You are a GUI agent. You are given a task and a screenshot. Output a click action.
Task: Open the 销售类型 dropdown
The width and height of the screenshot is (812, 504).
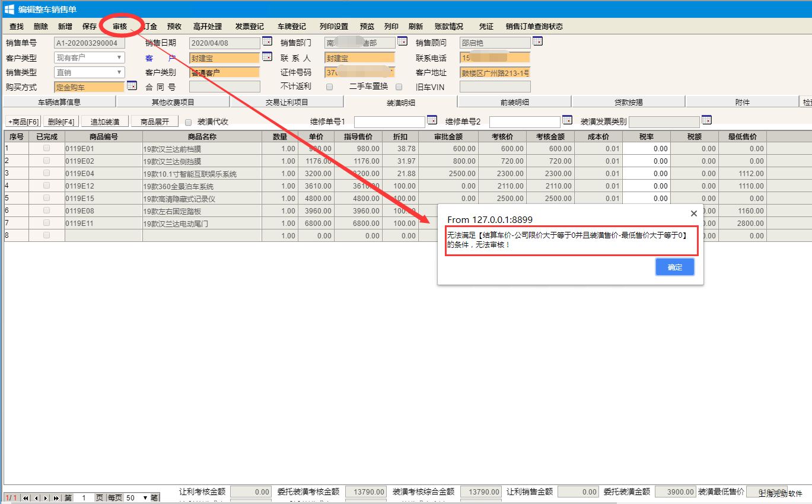pos(119,72)
